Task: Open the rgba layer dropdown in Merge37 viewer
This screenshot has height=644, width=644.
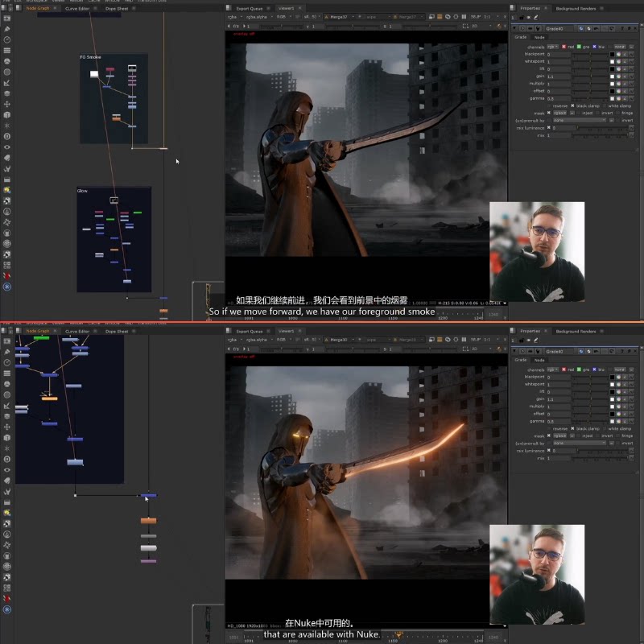Action: tap(234, 17)
